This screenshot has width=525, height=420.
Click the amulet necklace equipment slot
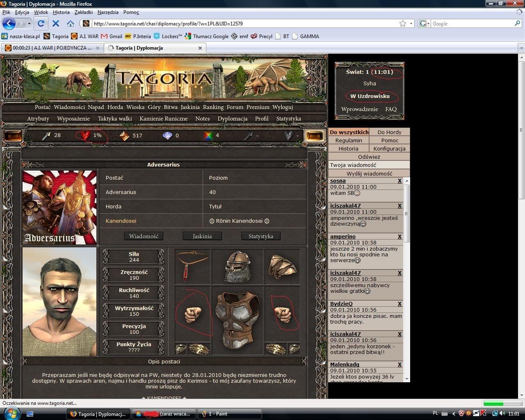tap(192, 267)
